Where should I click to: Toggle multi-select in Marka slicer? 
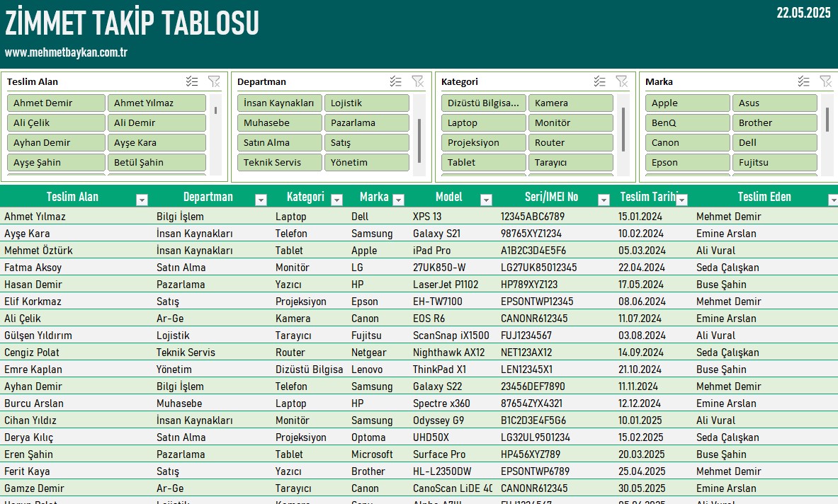804,81
